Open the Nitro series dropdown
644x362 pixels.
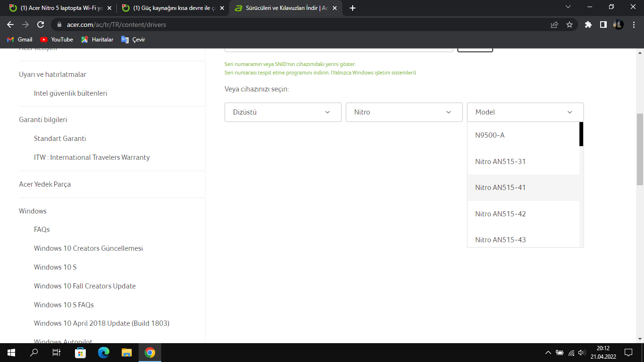404,112
